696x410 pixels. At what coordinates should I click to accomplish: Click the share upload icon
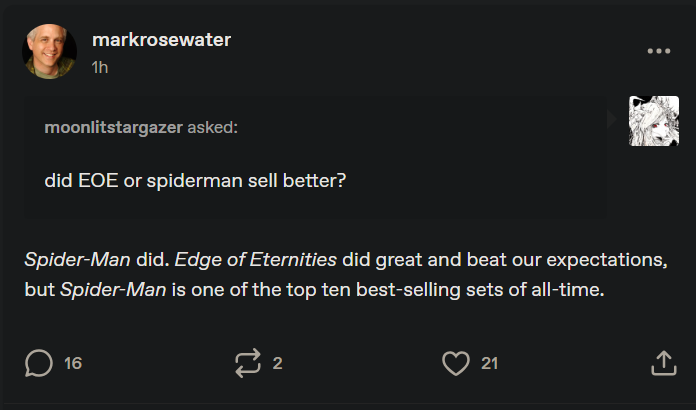coord(664,363)
